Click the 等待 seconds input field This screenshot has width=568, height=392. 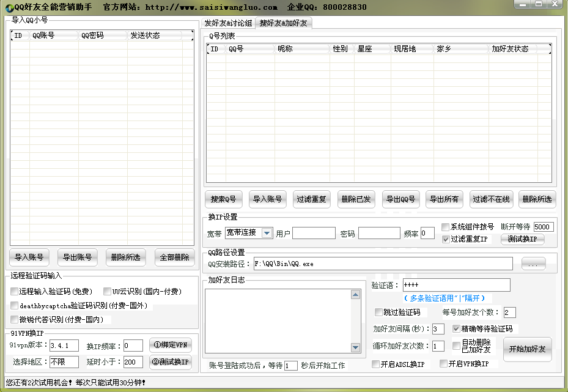point(291,366)
